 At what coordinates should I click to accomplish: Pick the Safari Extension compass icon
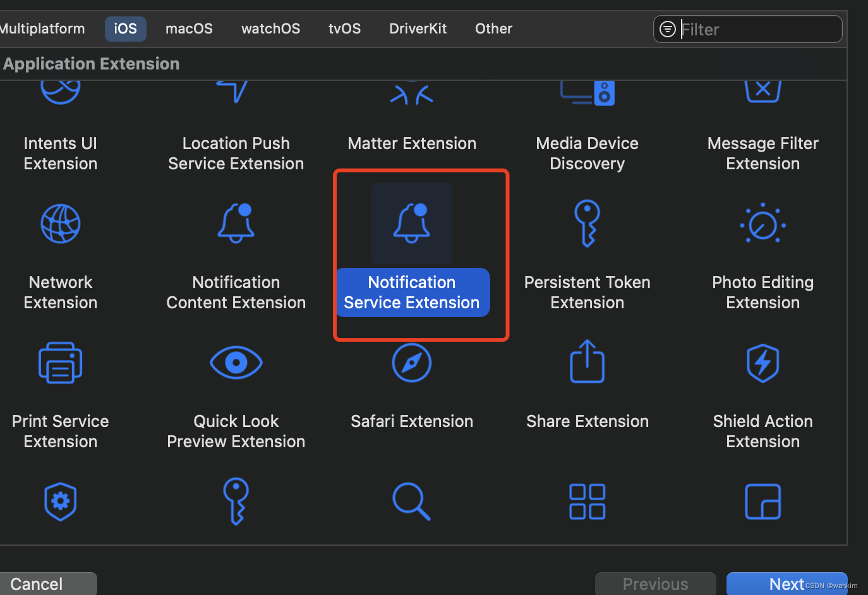click(x=412, y=363)
